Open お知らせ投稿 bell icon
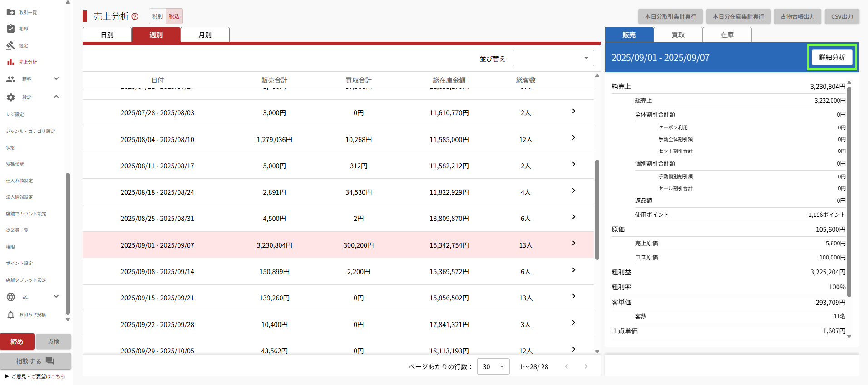The width and height of the screenshot is (868, 386). coord(11,314)
